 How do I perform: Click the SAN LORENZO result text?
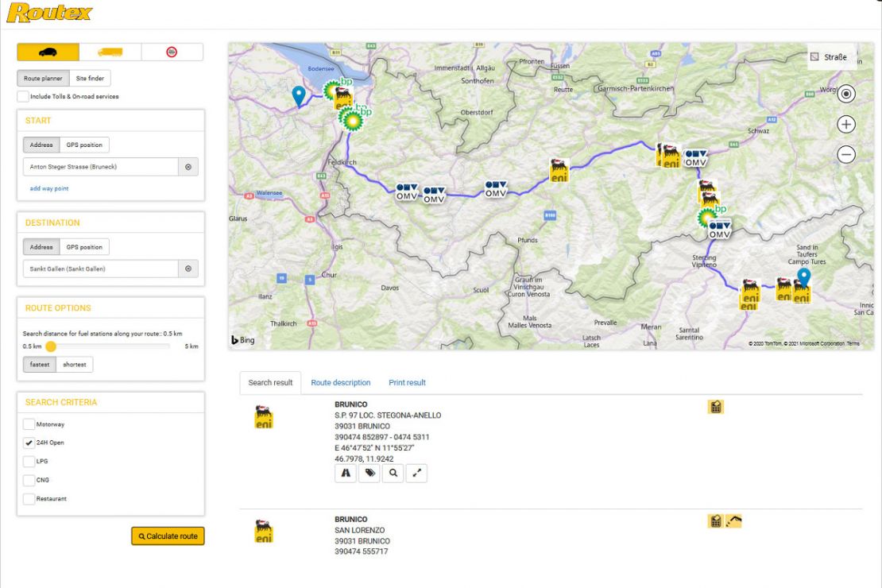coord(359,530)
